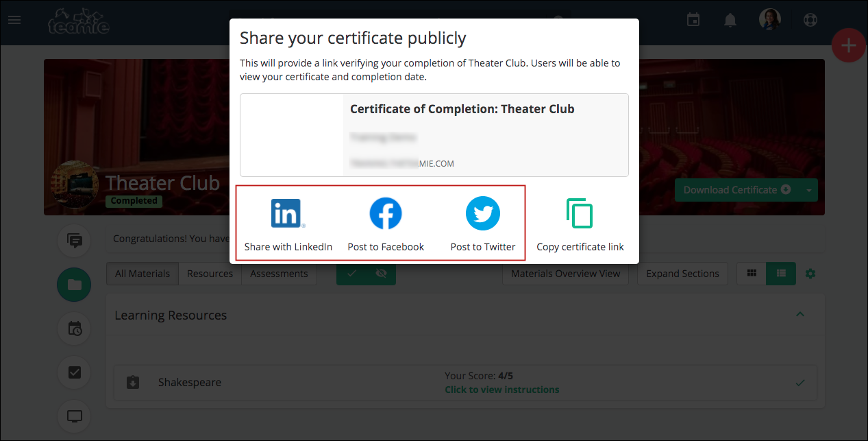Select All Materials tab
The width and height of the screenshot is (868, 441).
click(x=142, y=273)
